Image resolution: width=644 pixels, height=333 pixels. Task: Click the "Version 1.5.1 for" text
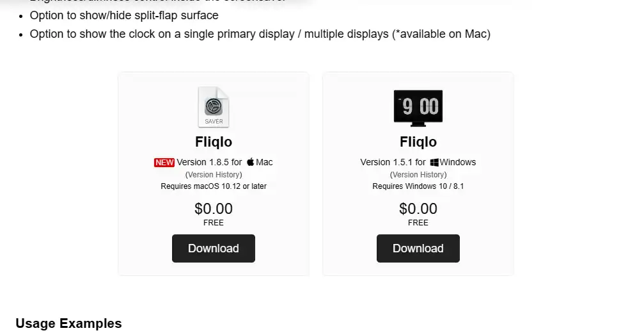(x=393, y=162)
